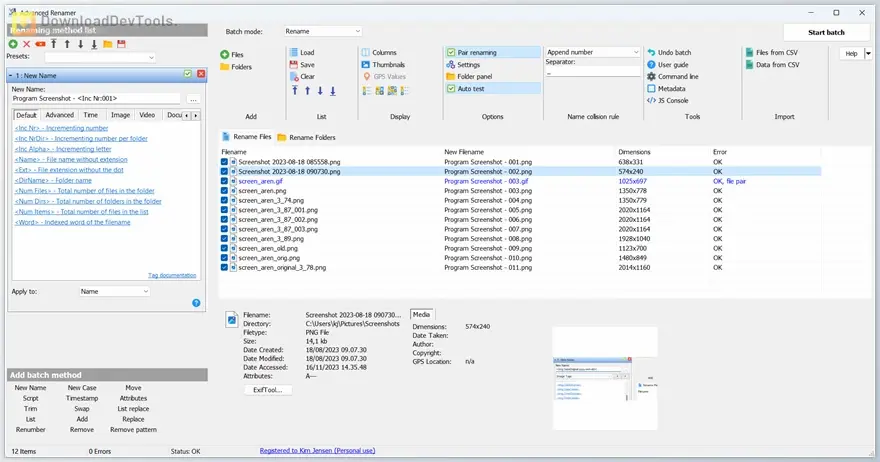Viewport: 880px width, 462px height.
Task: Click the red save preset disk icon
Action: 121,44
